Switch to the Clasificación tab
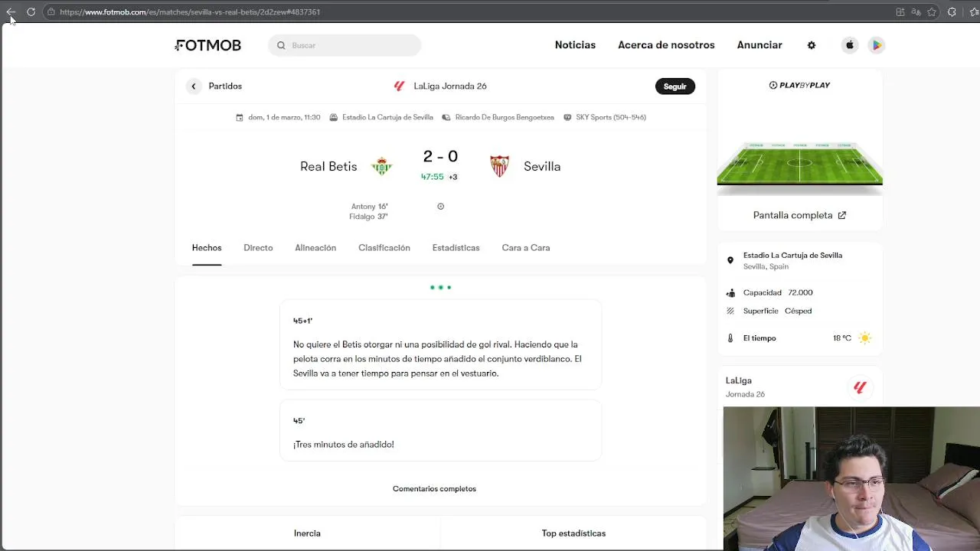The height and width of the screenshot is (551, 980). [x=384, y=248]
